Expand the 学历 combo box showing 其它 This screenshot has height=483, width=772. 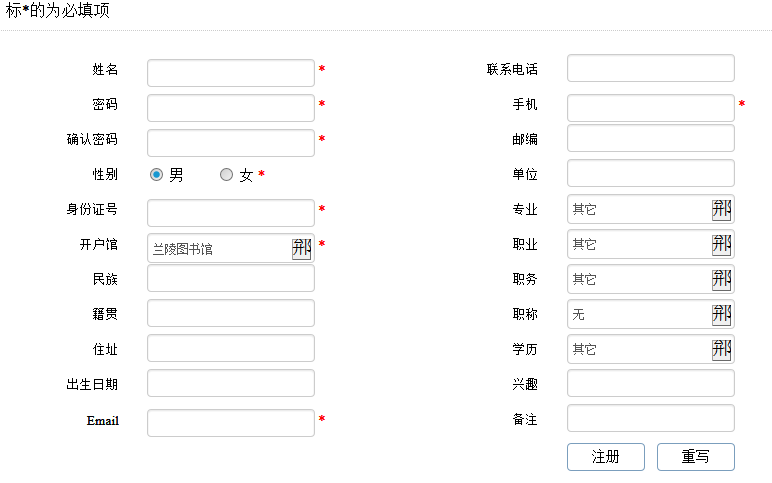pyautogui.click(x=640, y=349)
